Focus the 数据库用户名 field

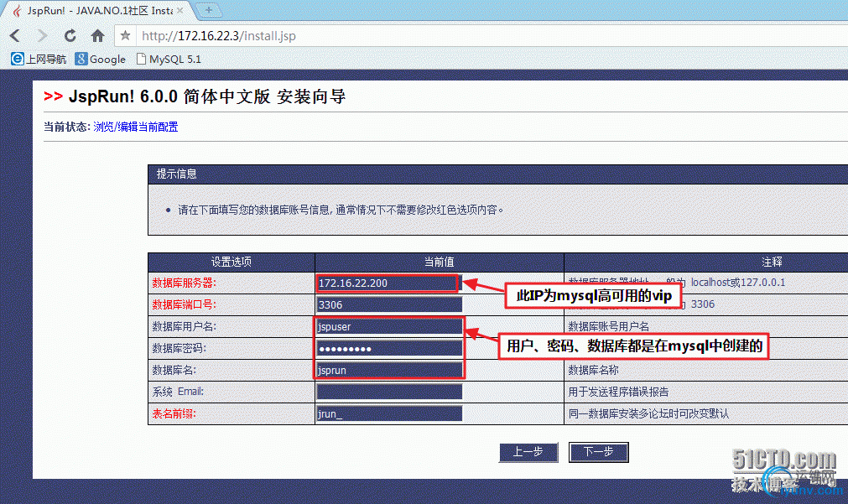[x=389, y=326]
